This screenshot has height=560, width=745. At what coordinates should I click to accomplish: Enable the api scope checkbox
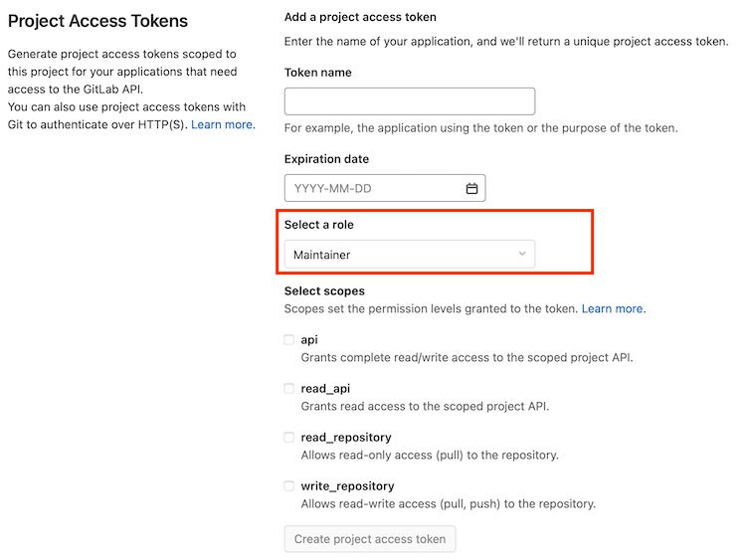(289, 340)
